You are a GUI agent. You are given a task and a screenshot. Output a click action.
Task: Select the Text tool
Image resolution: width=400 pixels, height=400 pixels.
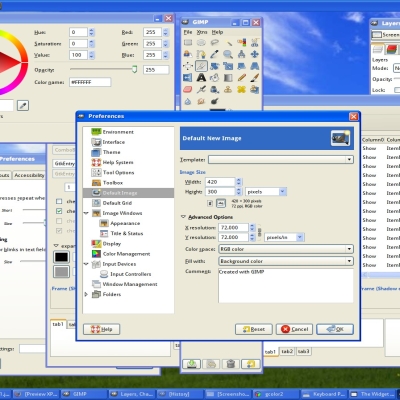click(201, 78)
